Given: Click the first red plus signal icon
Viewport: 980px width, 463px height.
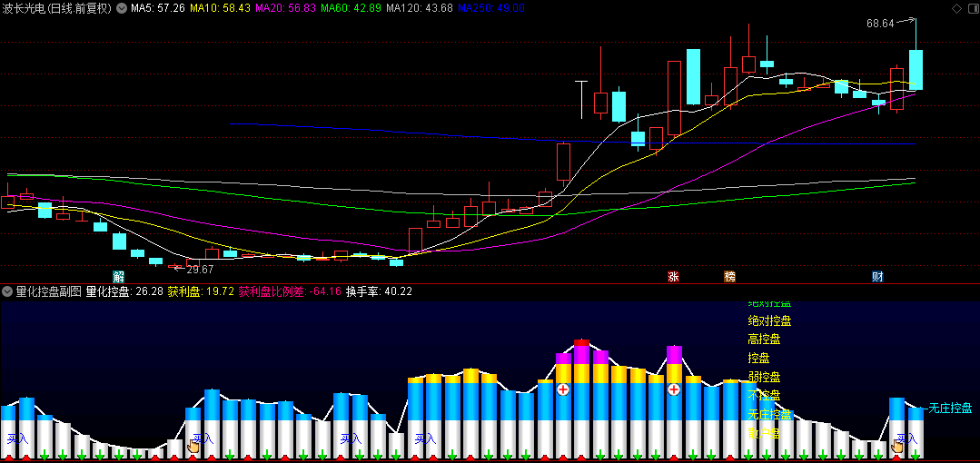Looking at the screenshot, I should click(x=563, y=389).
